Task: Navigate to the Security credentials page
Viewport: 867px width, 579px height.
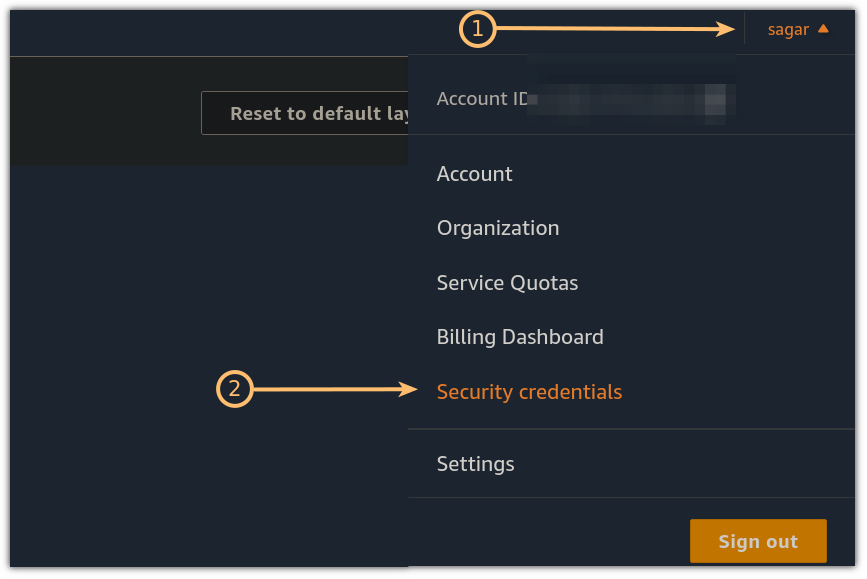Action: [x=529, y=391]
